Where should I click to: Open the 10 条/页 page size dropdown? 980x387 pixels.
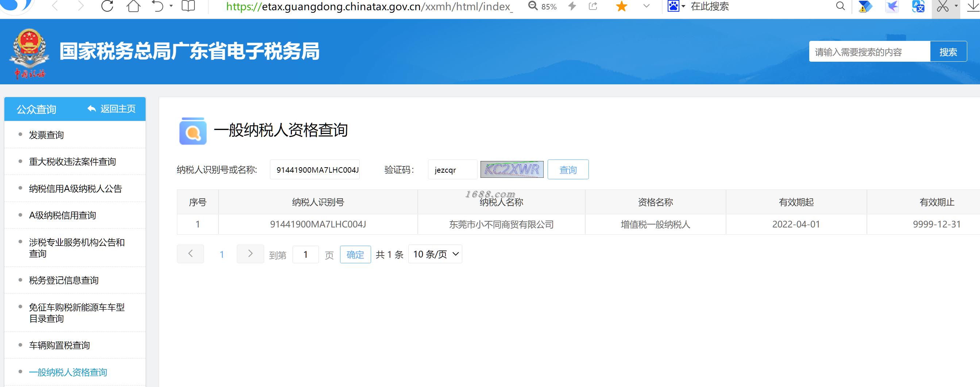coord(435,254)
